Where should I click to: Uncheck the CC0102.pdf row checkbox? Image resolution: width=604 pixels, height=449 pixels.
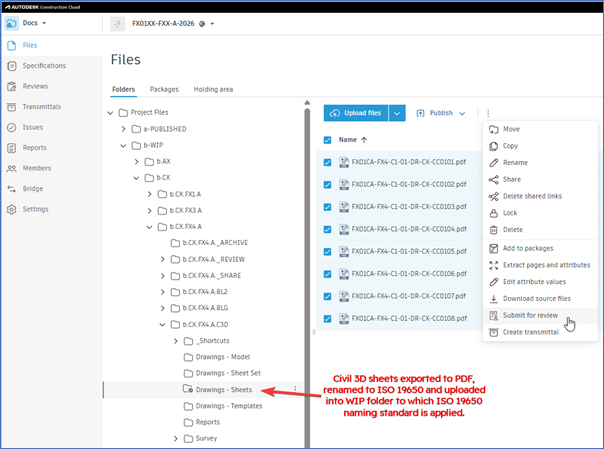click(327, 184)
